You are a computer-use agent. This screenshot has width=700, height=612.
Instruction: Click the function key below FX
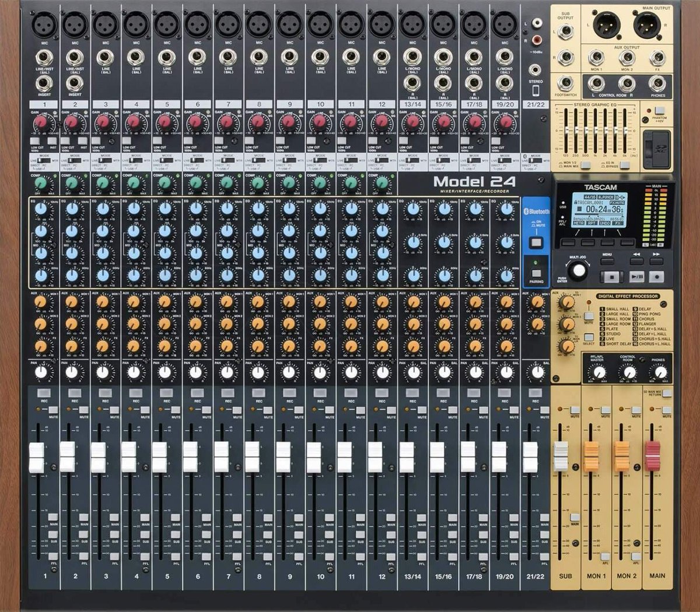coord(627,242)
